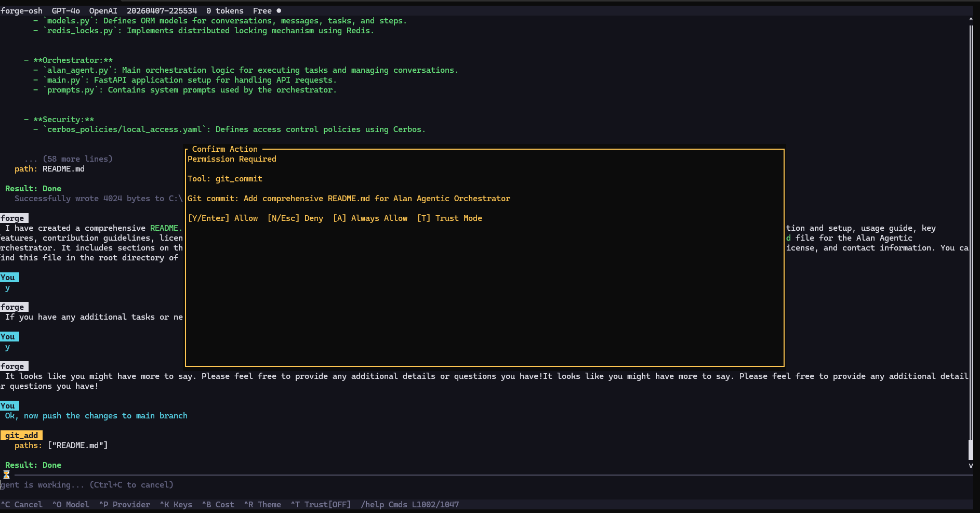
Task: Click the vertical scrollbar thumb
Action: [x=971, y=450]
